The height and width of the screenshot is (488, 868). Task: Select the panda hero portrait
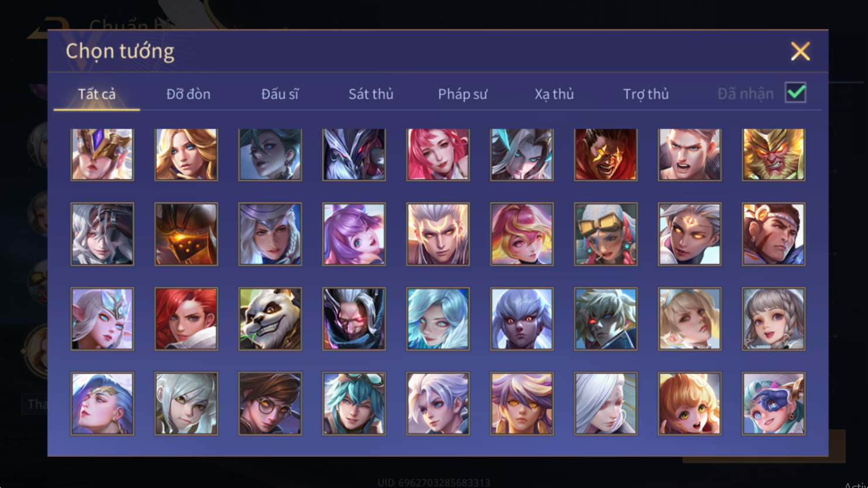pyautogui.click(x=270, y=319)
